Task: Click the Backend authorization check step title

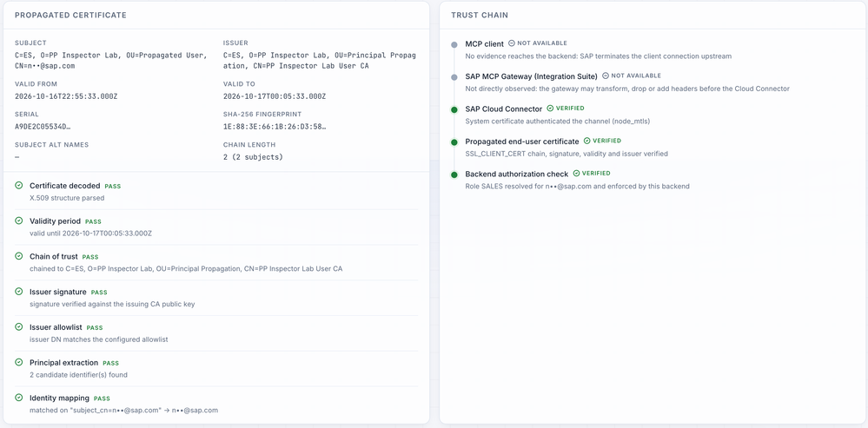Action: (516, 174)
